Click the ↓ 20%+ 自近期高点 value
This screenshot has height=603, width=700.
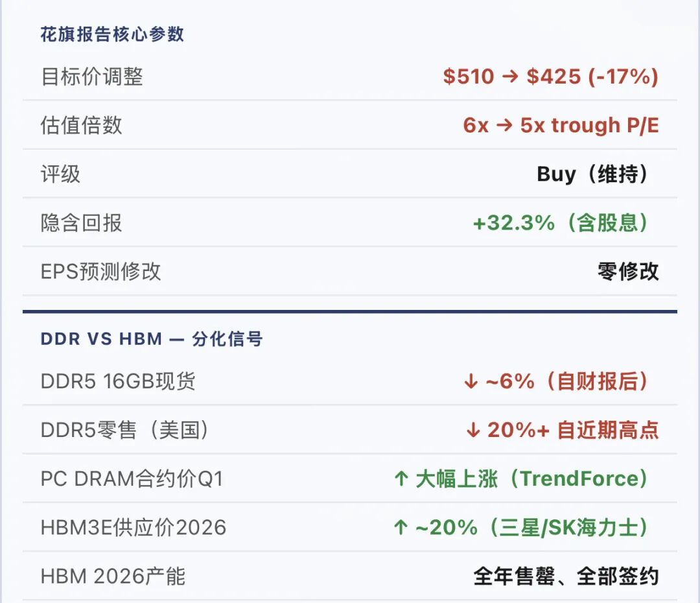[562, 430]
